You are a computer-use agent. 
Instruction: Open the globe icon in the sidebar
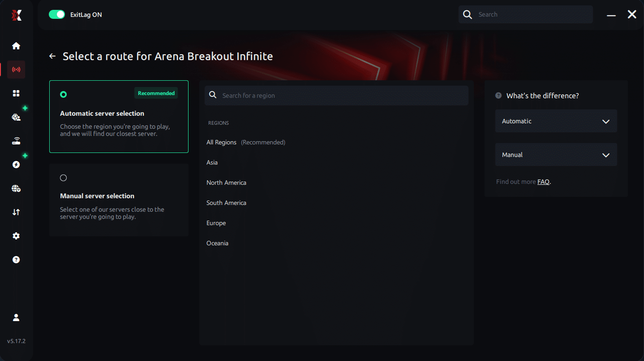[x=16, y=188]
